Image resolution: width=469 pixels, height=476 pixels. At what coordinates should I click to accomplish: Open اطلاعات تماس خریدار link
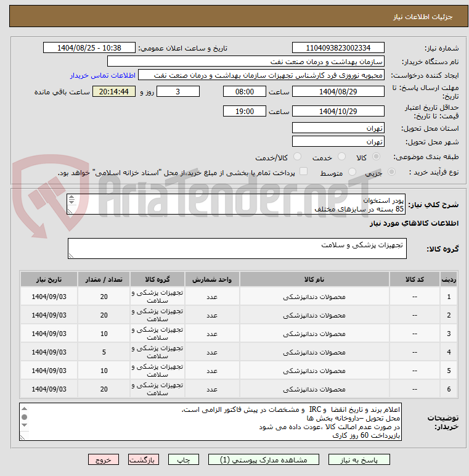tap(103, 75)
